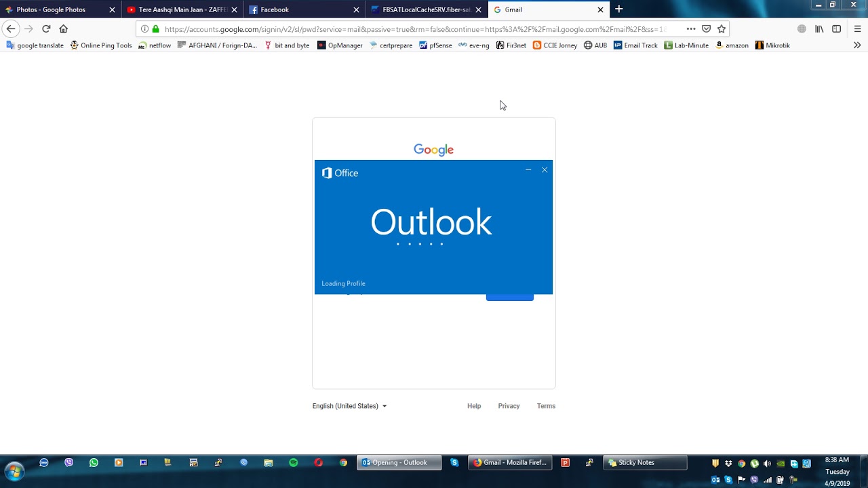Image resolution: width=868 pixels, height=488 pixels.
Task: Open PowerPoint from the taskbar
Action: (x=565, y=463)
